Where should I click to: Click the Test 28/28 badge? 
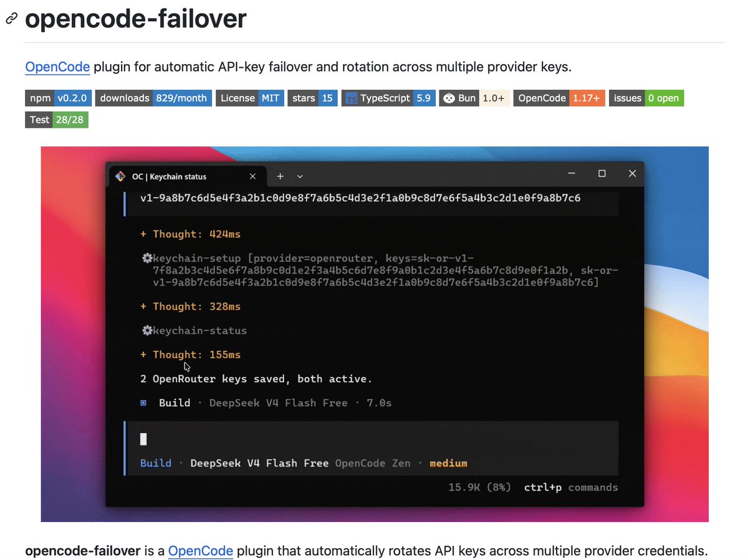click(57, 120)
